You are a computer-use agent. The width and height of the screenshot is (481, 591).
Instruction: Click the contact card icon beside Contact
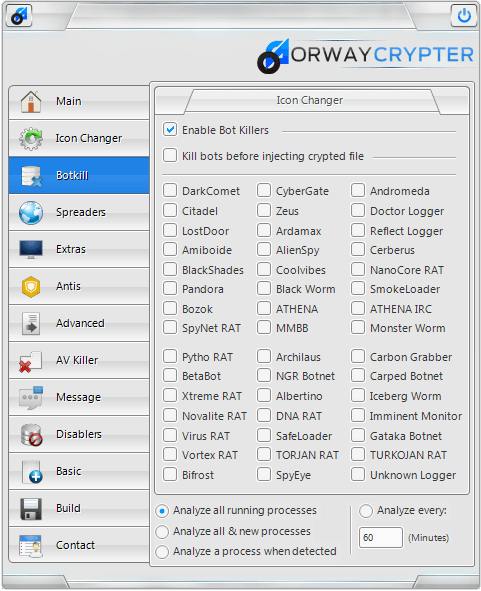pos(31,546)
